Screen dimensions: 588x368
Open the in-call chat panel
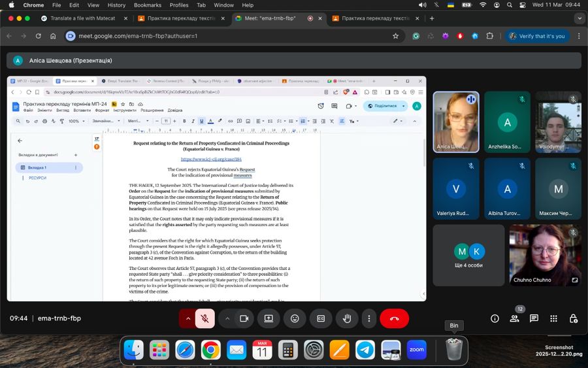point(534,318)
